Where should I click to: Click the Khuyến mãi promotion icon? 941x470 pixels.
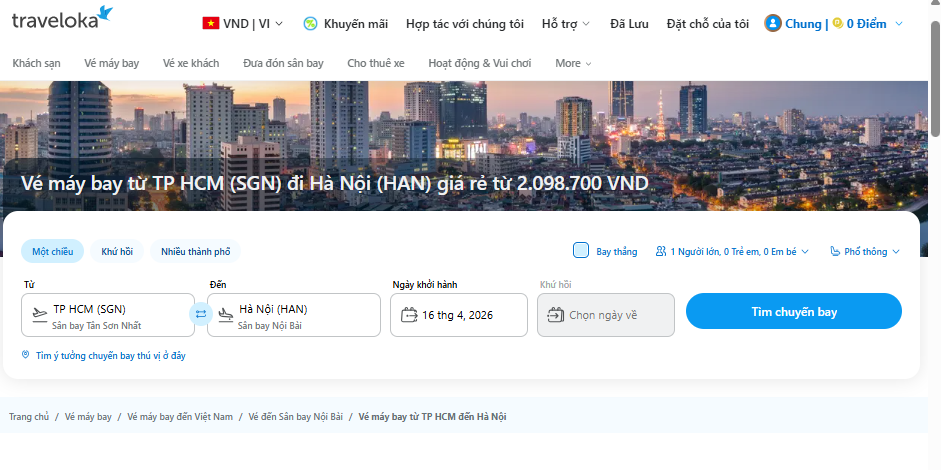point(311,24)
